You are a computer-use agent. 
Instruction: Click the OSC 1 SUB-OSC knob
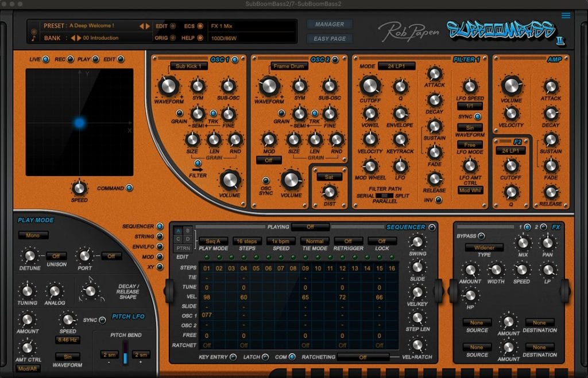tap(228, 86)
